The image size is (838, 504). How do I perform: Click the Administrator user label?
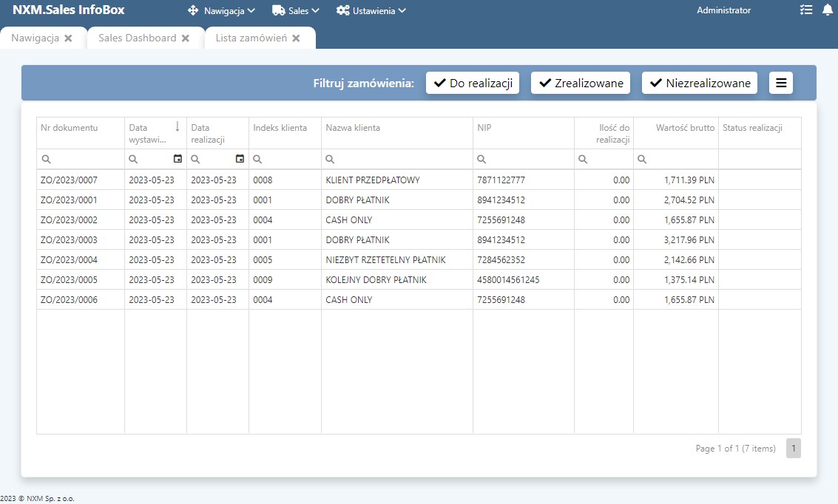[x=723, y=10]
